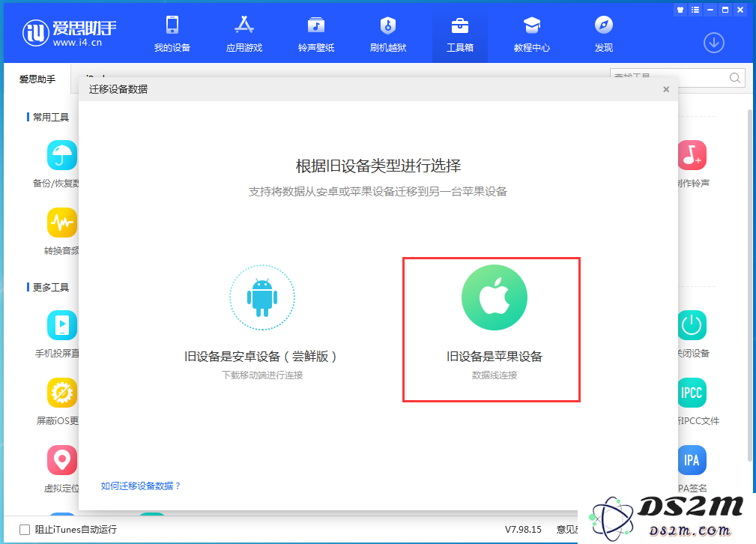Open 手机投屏直播 tool

[x=61, y=325]
